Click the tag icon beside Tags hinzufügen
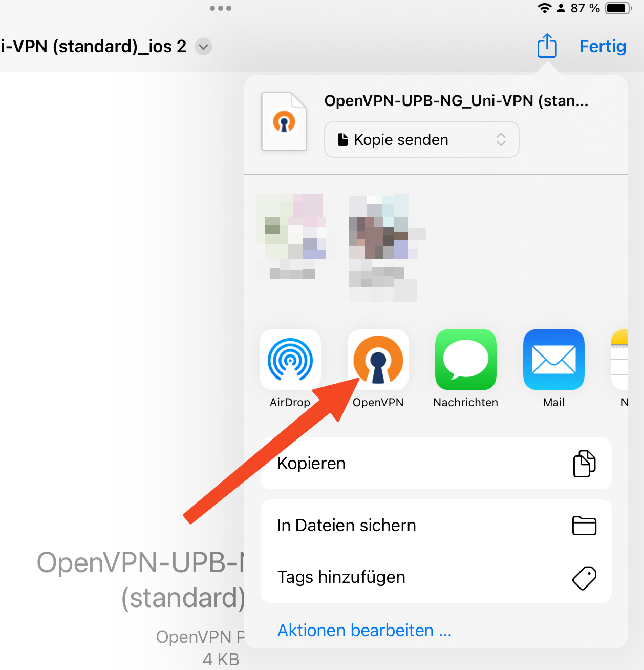 (584, 578)
